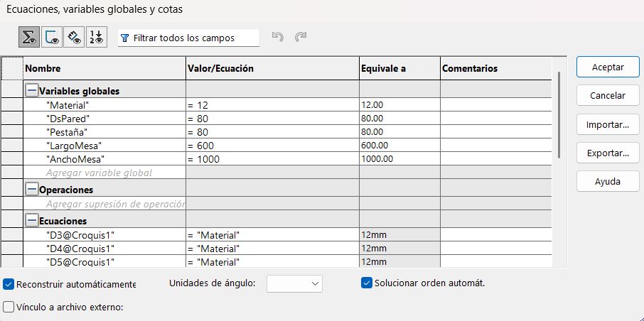The image size is (644, 321).
Task: Select the "AnchoMesa" variable name
Action: 104,159
